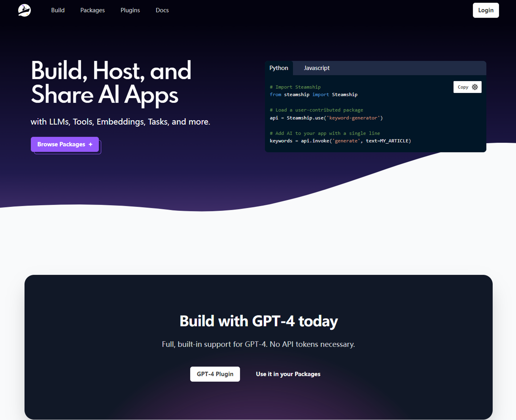The height and width of the screenshot is (420, 516).
Task: Click the ship wheel icon beside Copy
Action: coord(475,87)
